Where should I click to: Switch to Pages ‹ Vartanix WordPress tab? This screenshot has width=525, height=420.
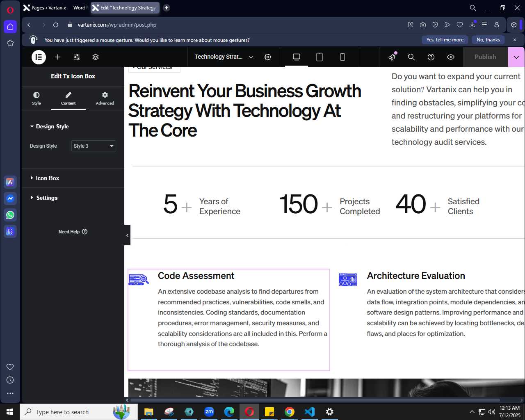(56, 7)
